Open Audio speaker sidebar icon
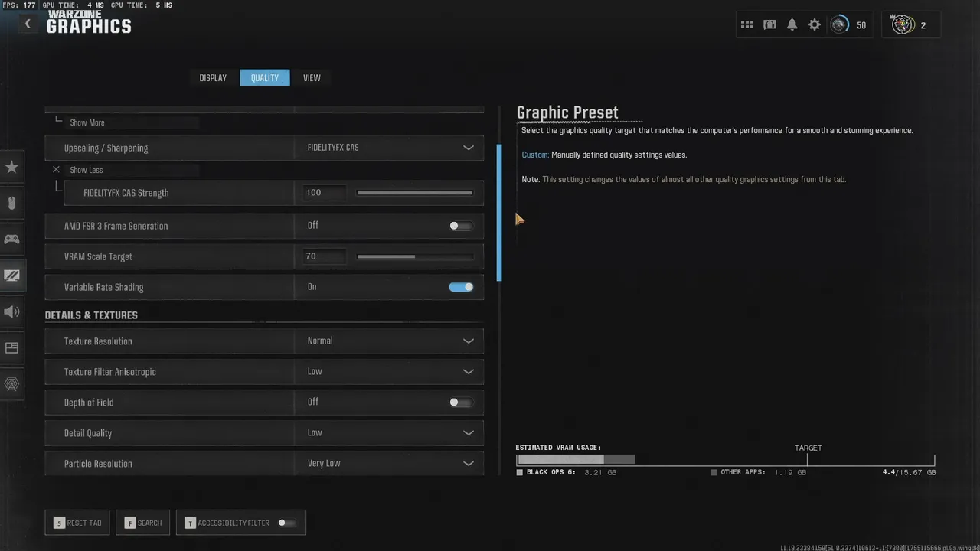The image size is (980, 551). [11, 311]
